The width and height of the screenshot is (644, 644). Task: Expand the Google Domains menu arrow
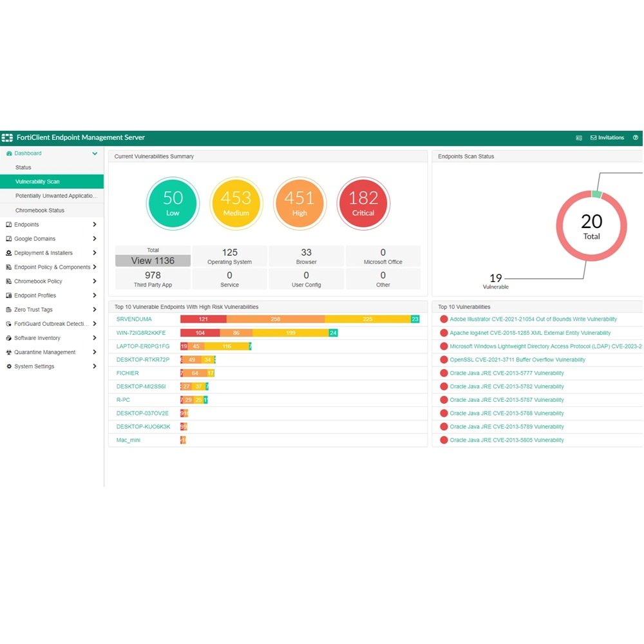coord(95,239)
